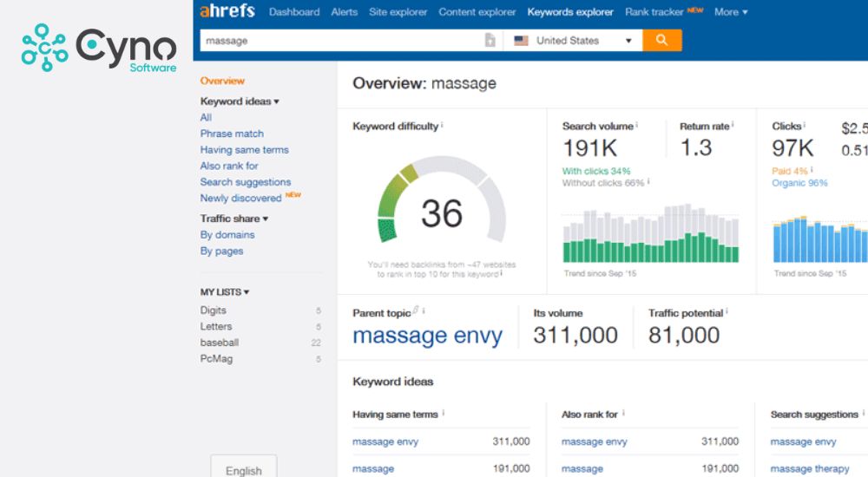Click the Organic 96% label
The image size is (868, 477).
[799, 183]
